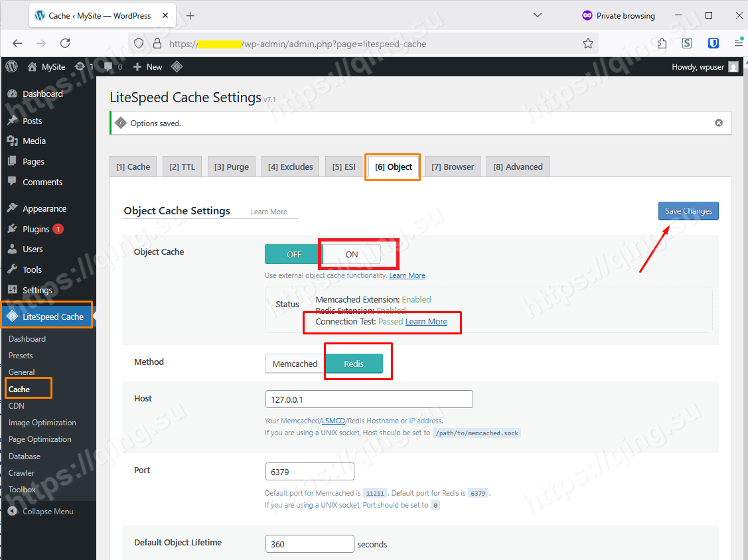The height and width of the screenshot is (560, 748).
Task: Switch Object Cache to OFF
Action: (294, 254)
